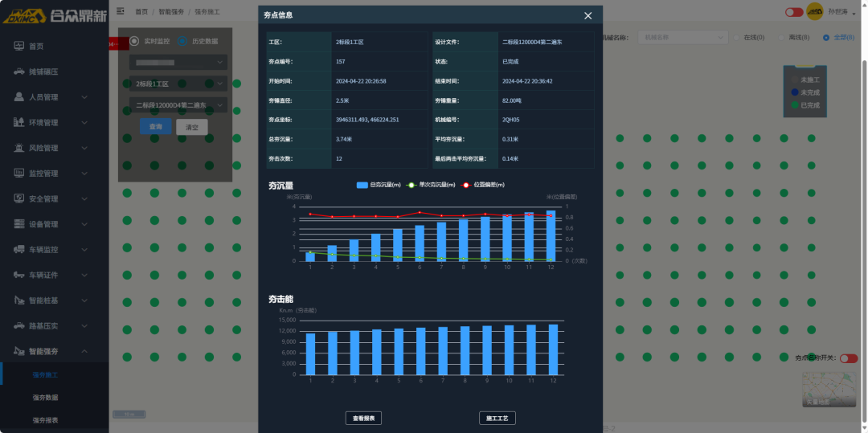868x433 pixels.
Task: Select the 全部(8) radio option
Action: (x=826, y=38)
